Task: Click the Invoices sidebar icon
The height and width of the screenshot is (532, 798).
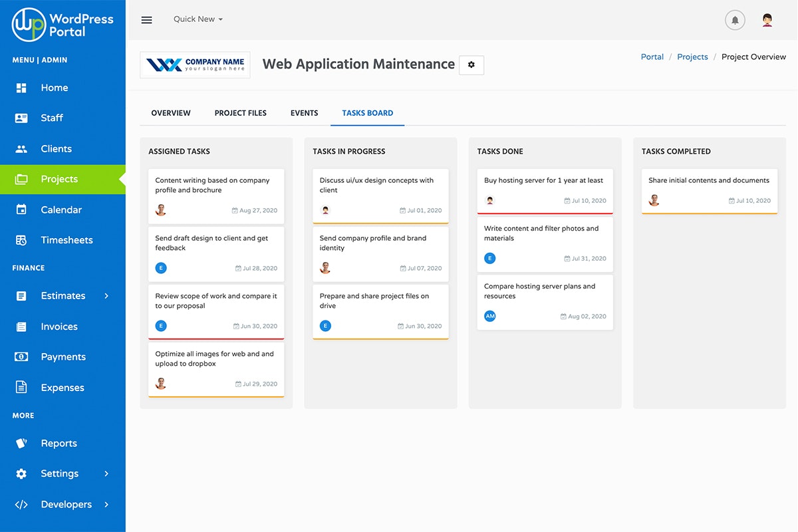Action: [x=21, y=327]
